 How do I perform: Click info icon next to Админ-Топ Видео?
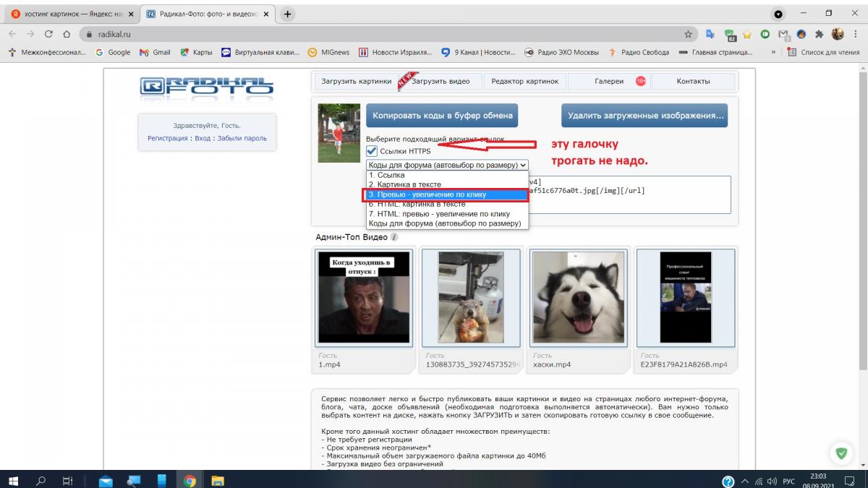[x=394, y=237]
